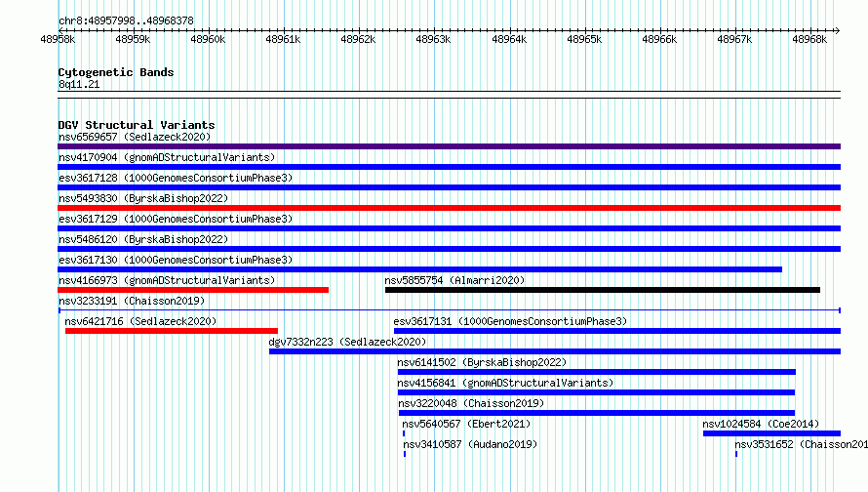
Task: Click the red nsv6421716 variant bar
Action: point(171,331)
